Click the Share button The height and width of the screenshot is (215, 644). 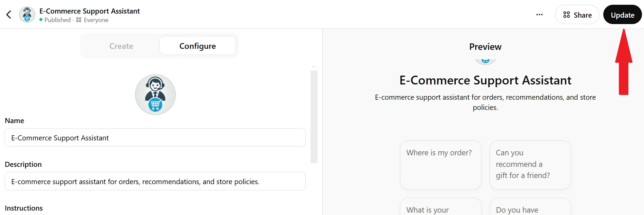coord(577,15)
